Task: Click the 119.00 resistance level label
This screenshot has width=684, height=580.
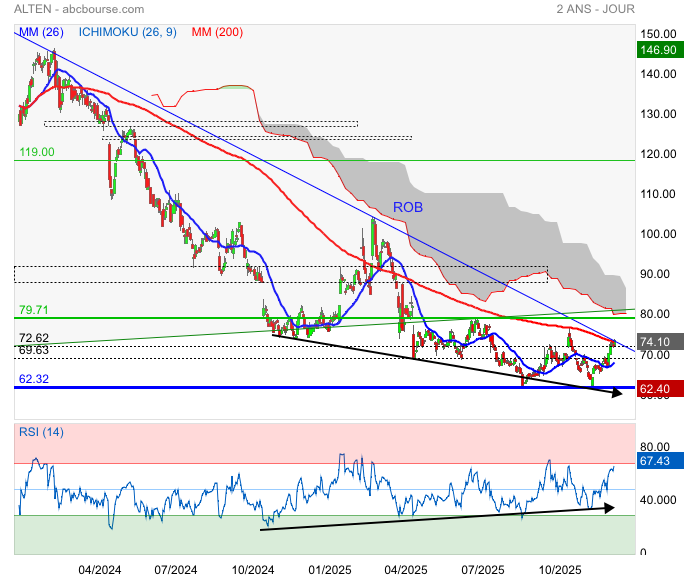Action: pyautogui.click(x=37, y=152)
